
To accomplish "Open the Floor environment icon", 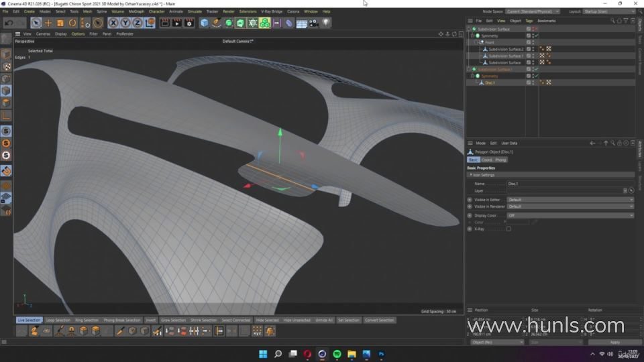I will [301, 23].
